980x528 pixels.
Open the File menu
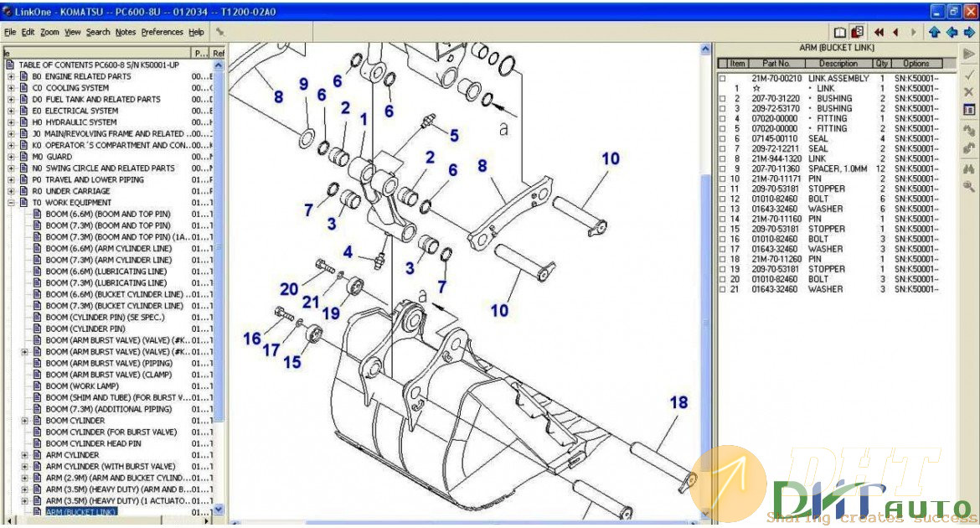coord(10,32)
